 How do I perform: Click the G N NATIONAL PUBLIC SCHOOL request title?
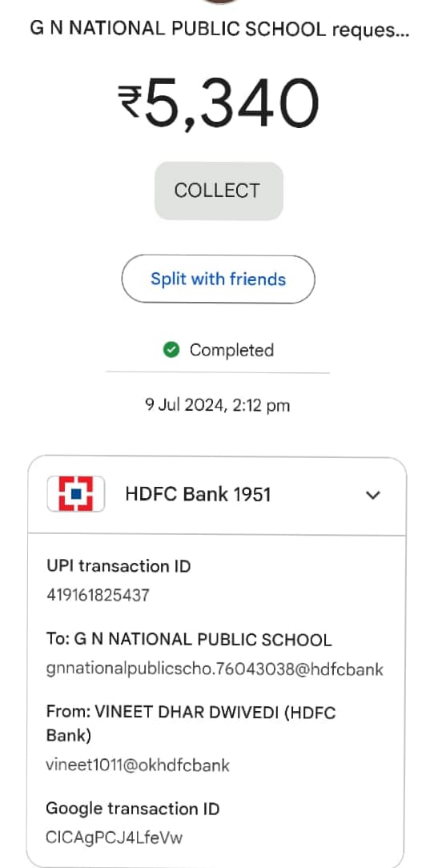(219, 30)
